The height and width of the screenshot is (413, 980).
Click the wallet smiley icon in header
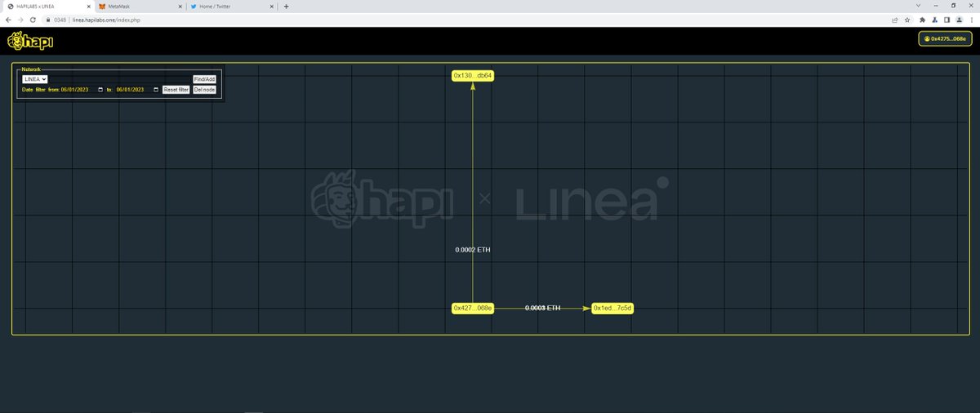[x=927, y=38]
